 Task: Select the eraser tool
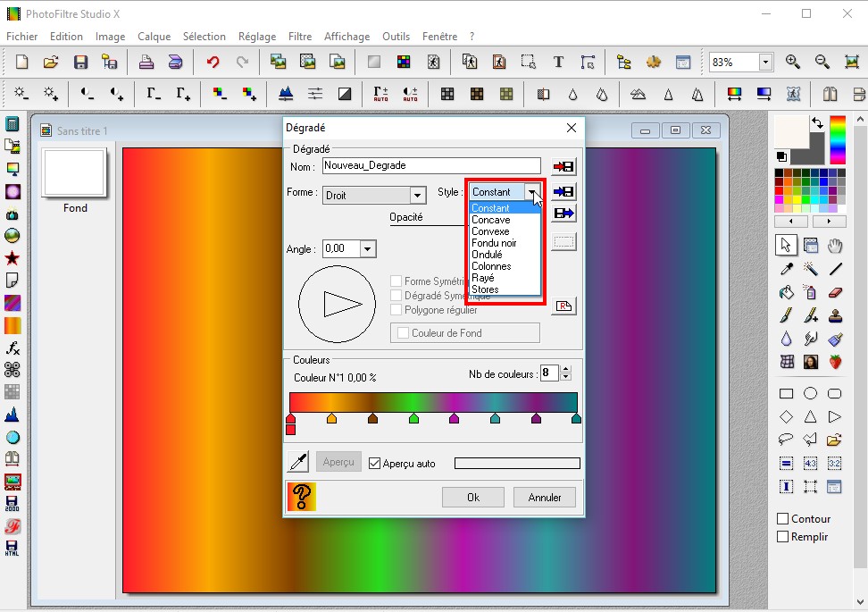[835, 292]
